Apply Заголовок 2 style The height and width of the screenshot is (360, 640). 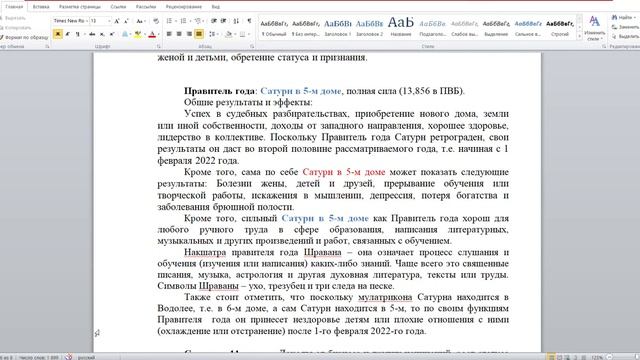pyautogui.click(x=369, y=28)
